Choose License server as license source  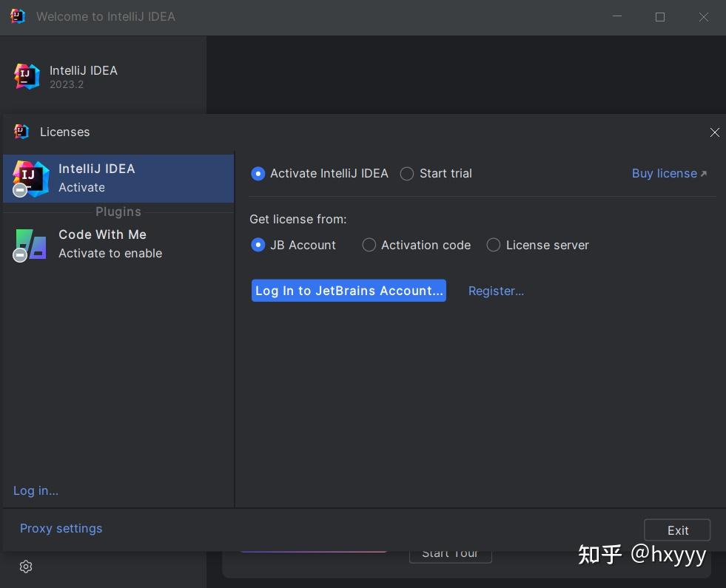493,245
